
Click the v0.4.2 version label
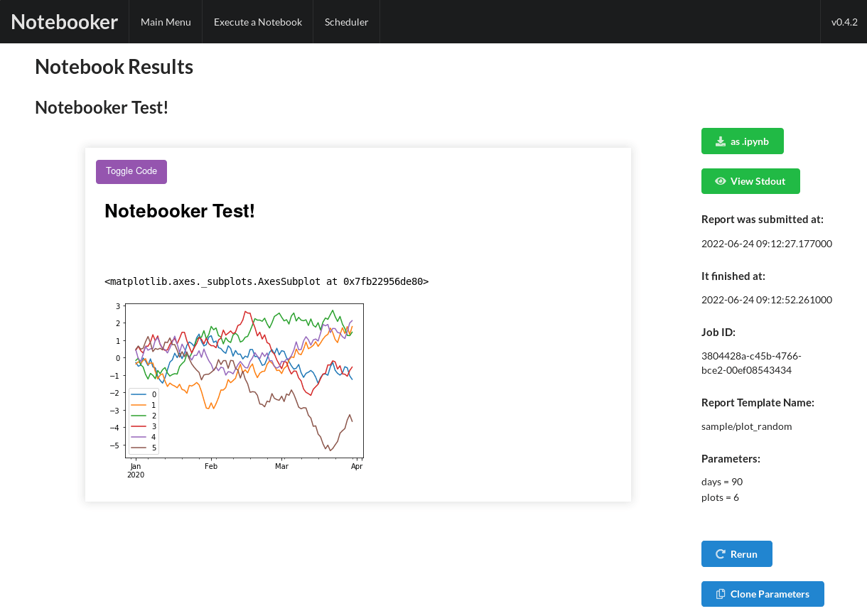844,21
